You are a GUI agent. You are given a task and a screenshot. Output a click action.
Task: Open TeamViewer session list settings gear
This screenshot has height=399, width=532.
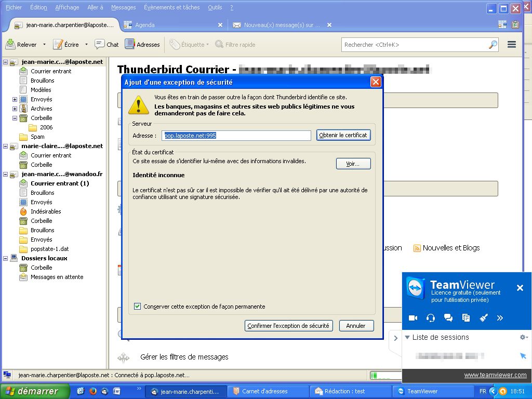coord(524,337)
